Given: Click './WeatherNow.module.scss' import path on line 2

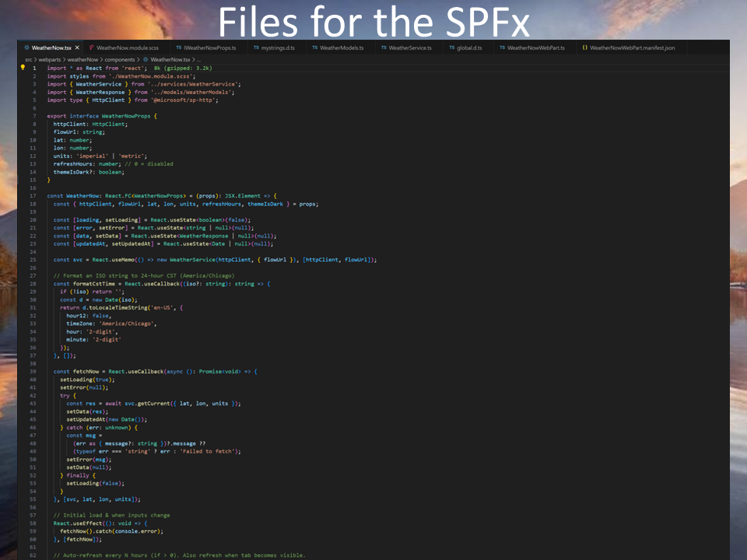Looking at the screenshot, I should 152,76.
